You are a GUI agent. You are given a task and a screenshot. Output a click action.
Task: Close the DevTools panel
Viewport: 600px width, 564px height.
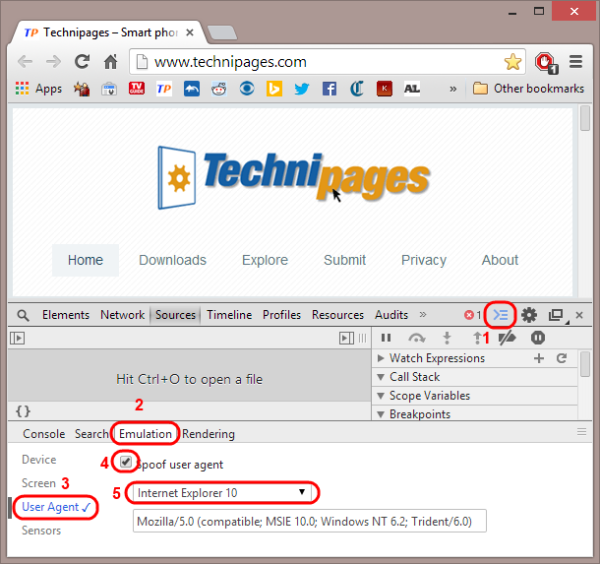579,315
